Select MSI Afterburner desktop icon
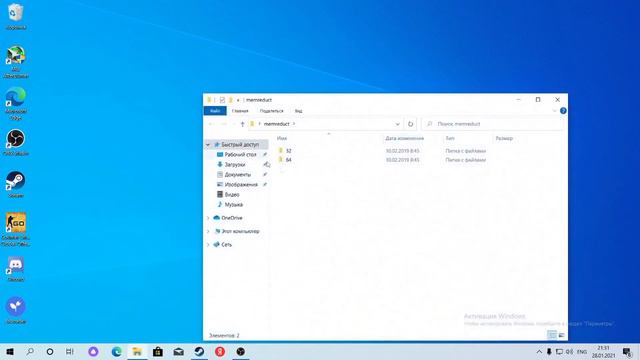 pyautogui.click(x=16, y=62)
